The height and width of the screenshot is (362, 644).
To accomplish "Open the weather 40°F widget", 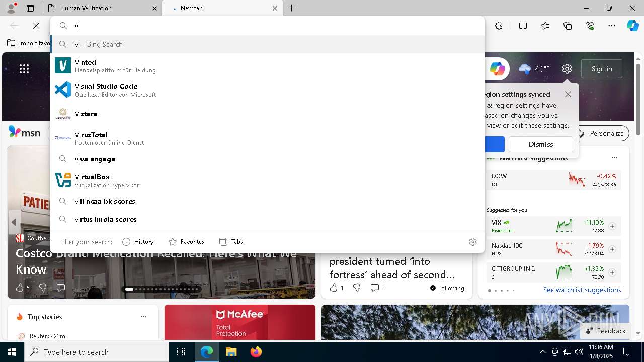I will [534, 69].
